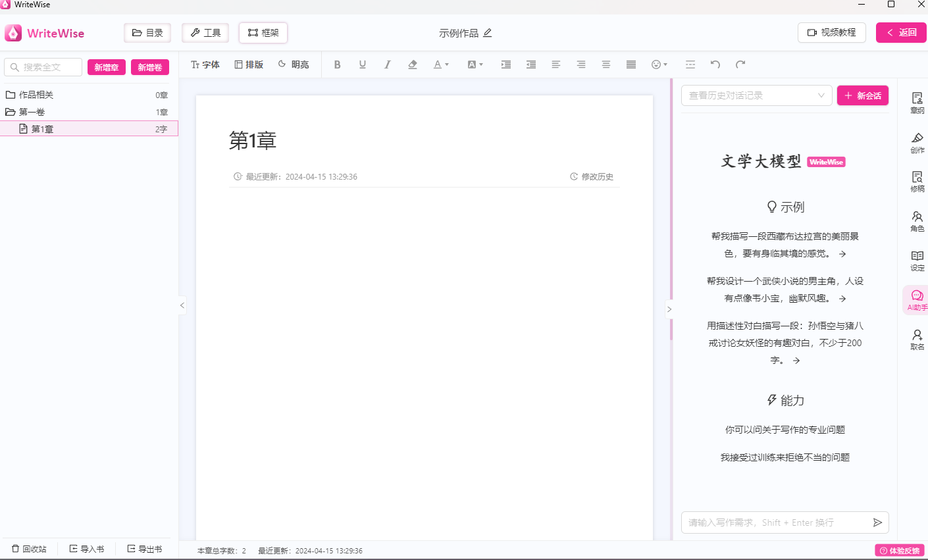Open the 字体 font settings

click(x=205, y=64)
